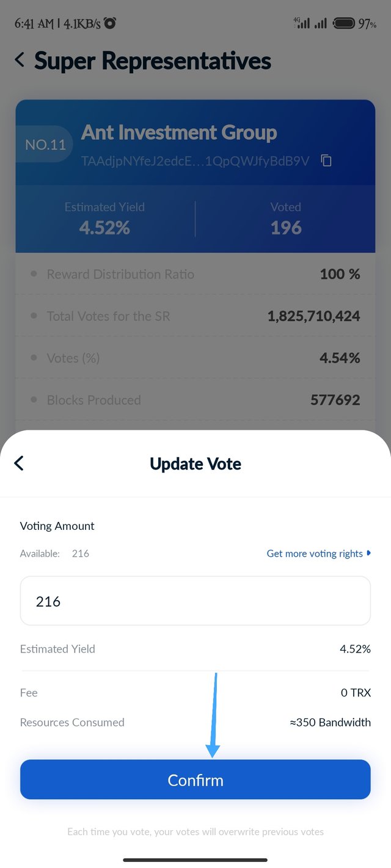Viewport: 391px width, 868px height.
Task: Tap the Ant Investment Group title
Action: (x=179, y=132)
